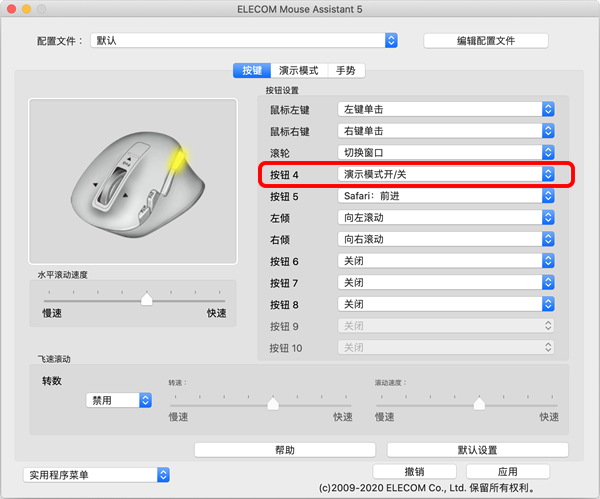Click the 按钮设置 section heading
Image resolution: width=600 pixels, height=499 pixels.
[x=282, y=90]
